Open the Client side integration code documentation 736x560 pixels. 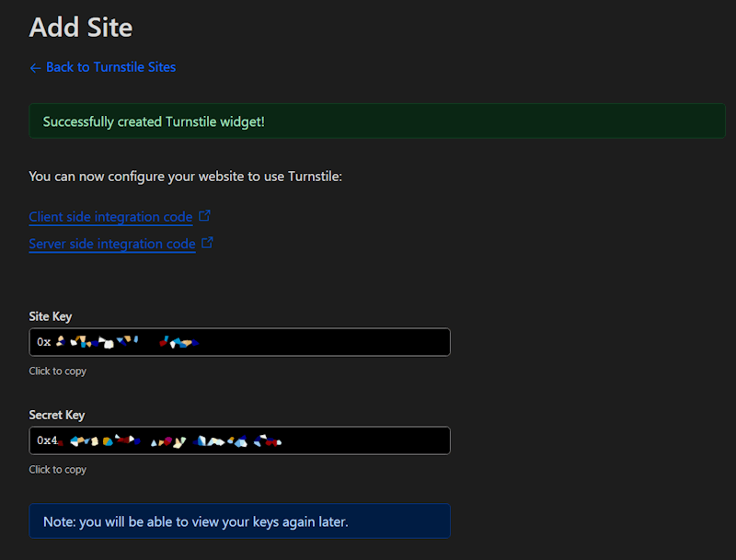(x=110, y=216)
